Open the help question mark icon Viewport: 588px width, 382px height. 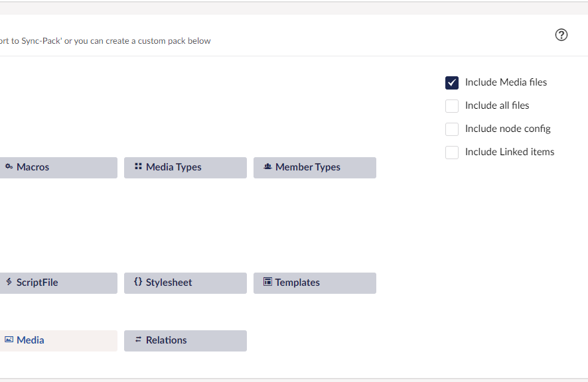(561, 35)
